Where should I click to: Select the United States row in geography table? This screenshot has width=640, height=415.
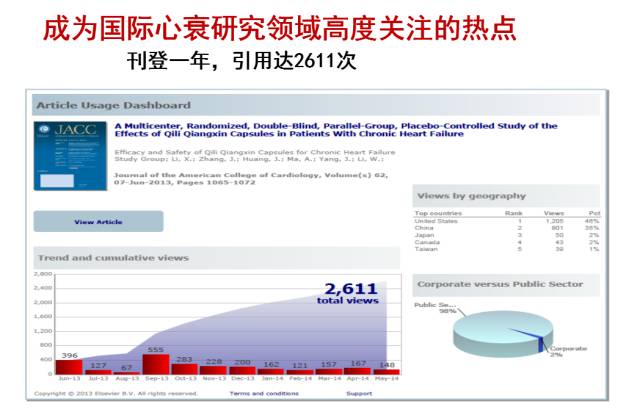click(x=505, y=220)
